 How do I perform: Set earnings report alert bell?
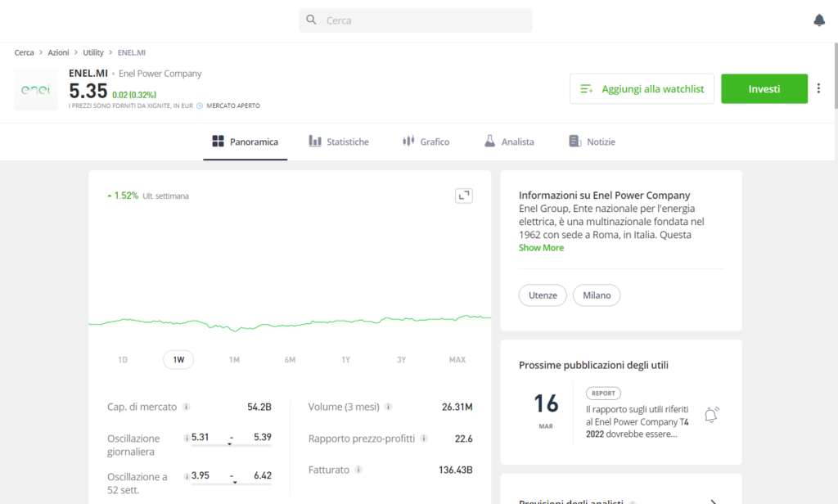coord(711,415)
